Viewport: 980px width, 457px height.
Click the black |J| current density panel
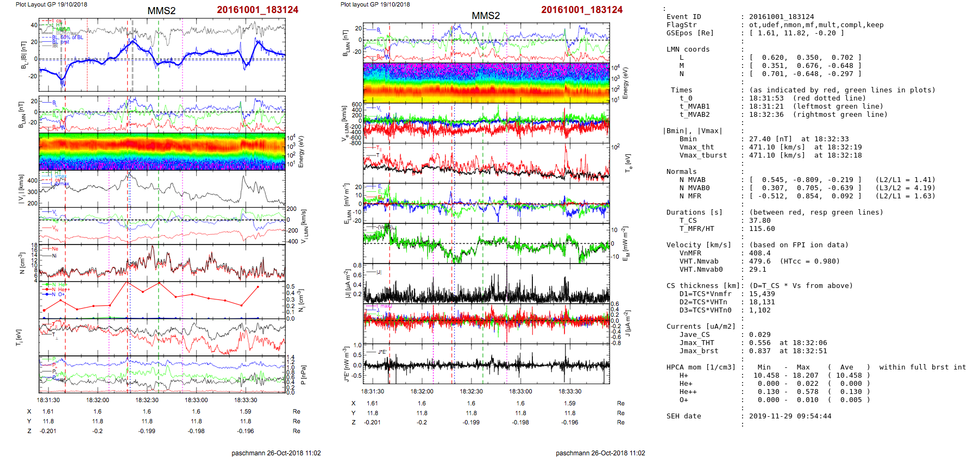pos(486,283)
